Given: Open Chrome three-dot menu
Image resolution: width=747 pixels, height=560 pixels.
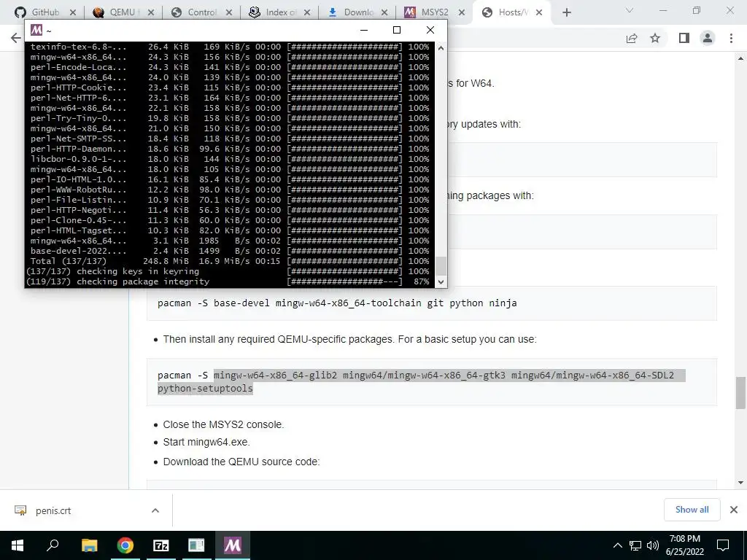Looking at the screenshot, I should (x=731, y=38).
